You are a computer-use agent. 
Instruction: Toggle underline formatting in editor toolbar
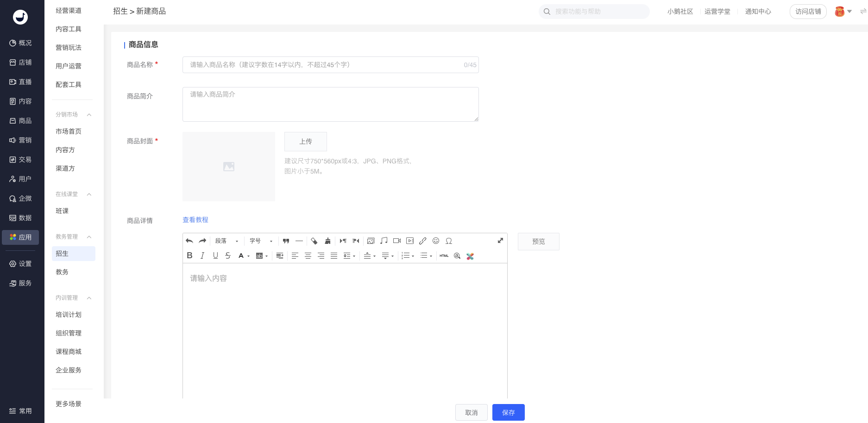pyautogui.click(x=215, y=255)
